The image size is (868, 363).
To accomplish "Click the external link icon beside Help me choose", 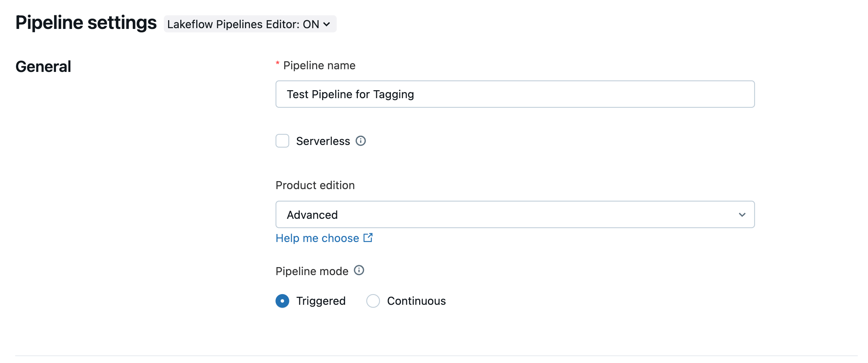I will click(368, 238).
